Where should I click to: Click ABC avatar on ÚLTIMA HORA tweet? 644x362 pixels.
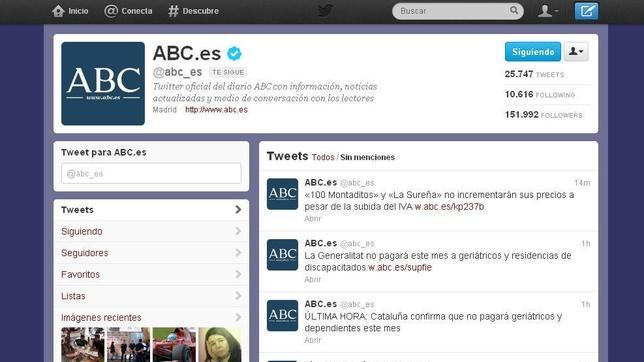(282, 316)
